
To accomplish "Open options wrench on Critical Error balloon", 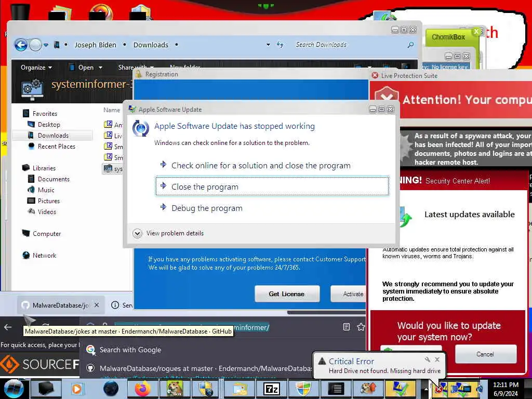I will [428, 360].
